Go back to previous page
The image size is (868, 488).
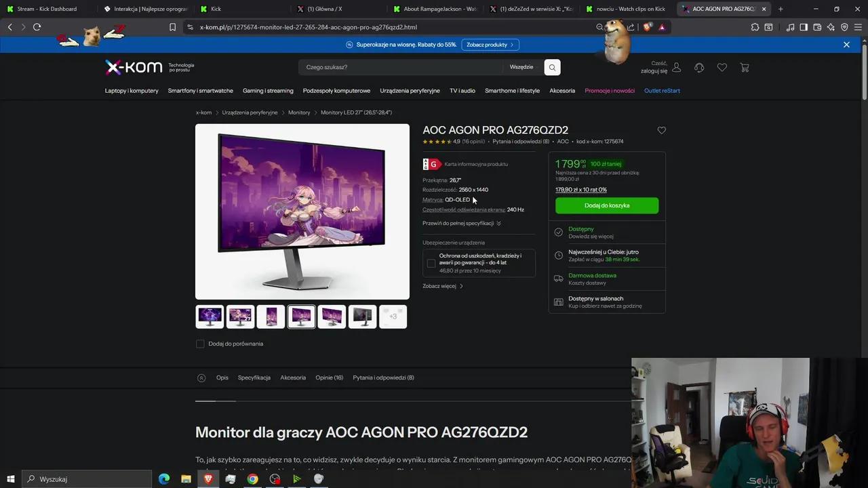pyautogui.click(x=9, y=27)
